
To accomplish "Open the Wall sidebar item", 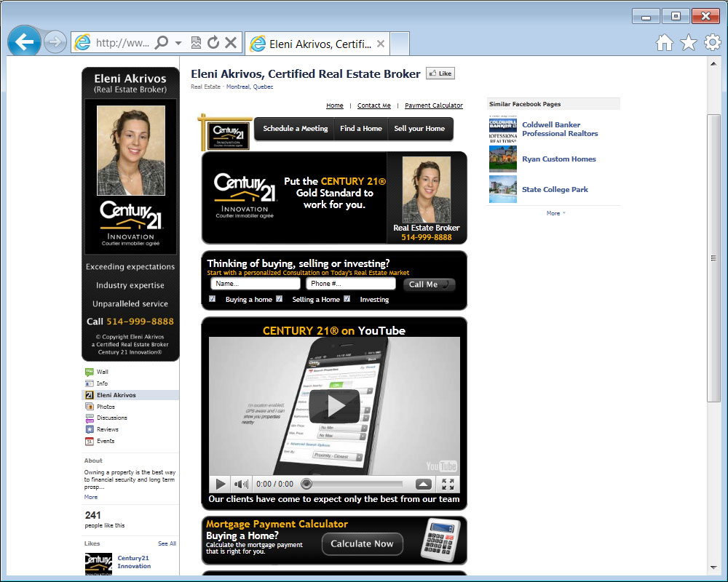I will pos(102,372).
